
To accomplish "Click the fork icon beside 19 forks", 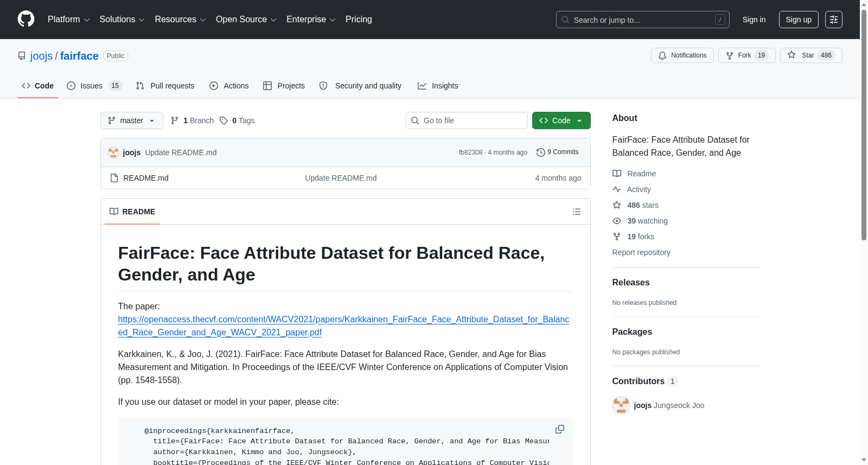I will 617,237.
